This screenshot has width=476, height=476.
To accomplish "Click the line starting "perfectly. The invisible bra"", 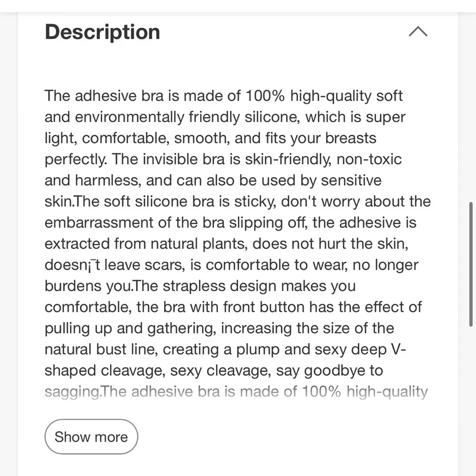I will coord(223,159).
